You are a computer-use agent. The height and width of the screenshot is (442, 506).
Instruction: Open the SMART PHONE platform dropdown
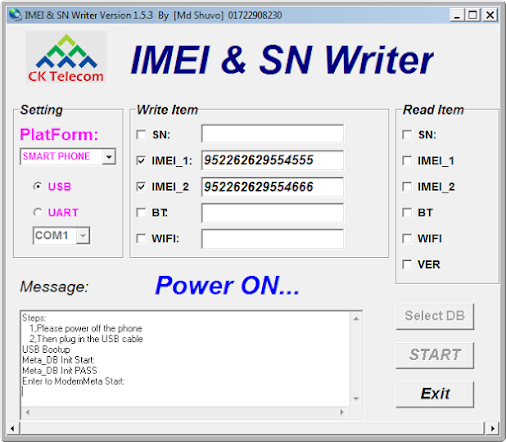point(109,157)
